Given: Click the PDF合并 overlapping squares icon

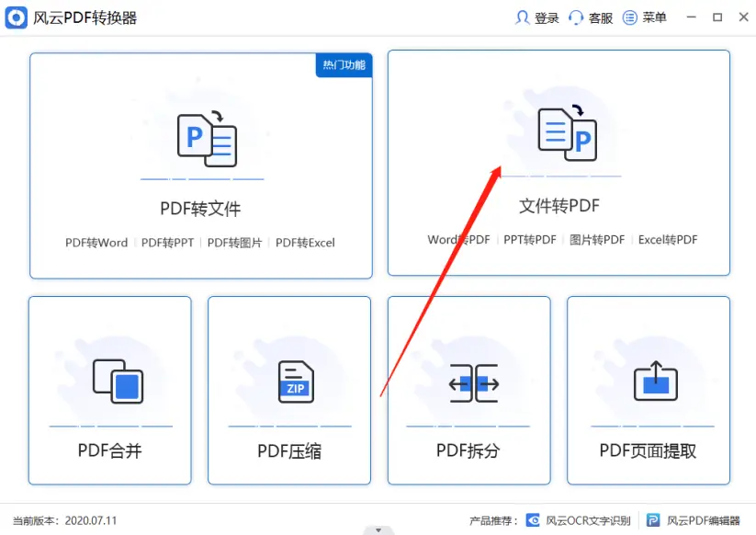Looking at the screenshot, I should 118,381.
